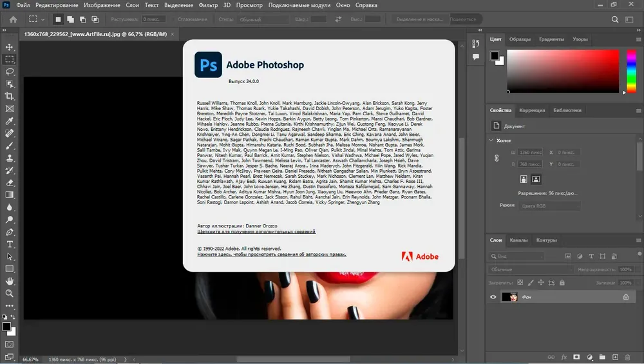Create new fill or adjustment layer icon
Screen dimensions: 644x364
pyautogui.click(x=590, y=357)
